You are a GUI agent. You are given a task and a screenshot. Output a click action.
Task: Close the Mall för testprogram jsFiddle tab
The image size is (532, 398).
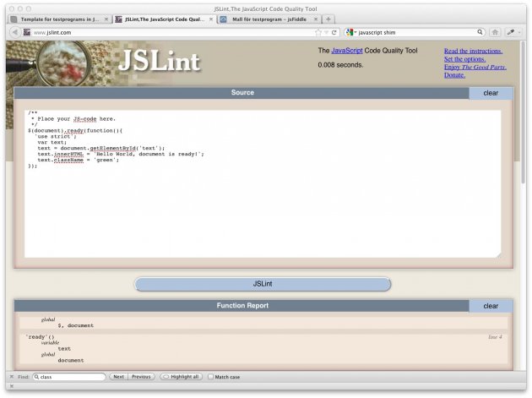tap(316, 19)
